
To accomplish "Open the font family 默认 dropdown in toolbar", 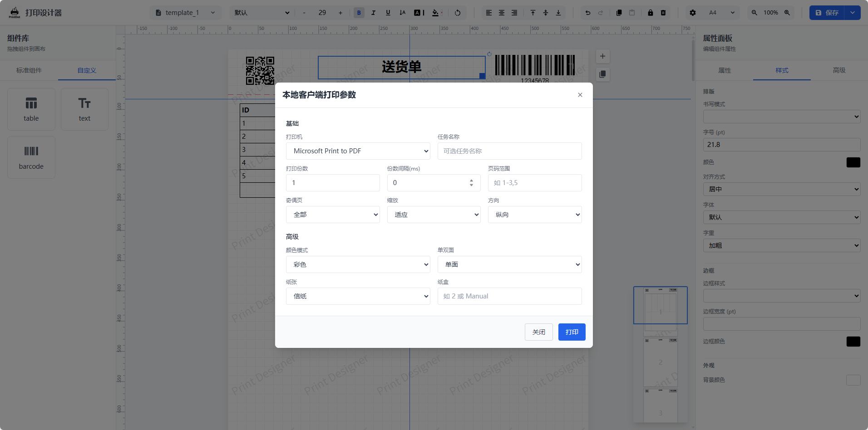I will (262, 13).
